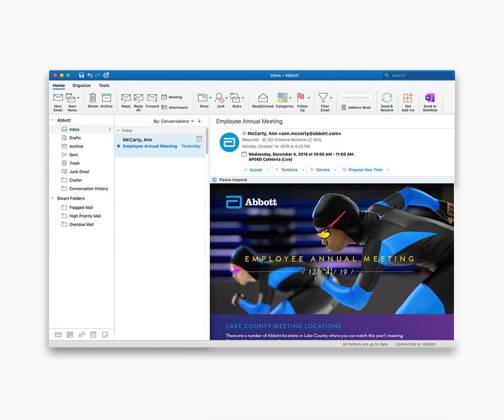Click the Send to OneNote icon
This screenshot has width=504, height=420.
tap(430, 98)
